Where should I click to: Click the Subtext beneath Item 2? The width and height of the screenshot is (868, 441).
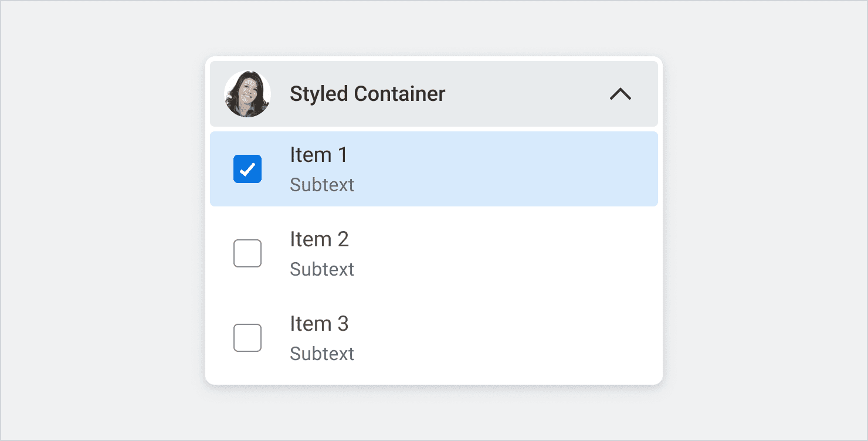[322, 269]
